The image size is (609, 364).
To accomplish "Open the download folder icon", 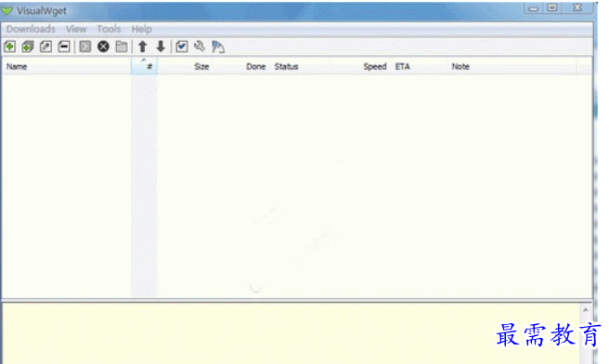I will point(122,46).
